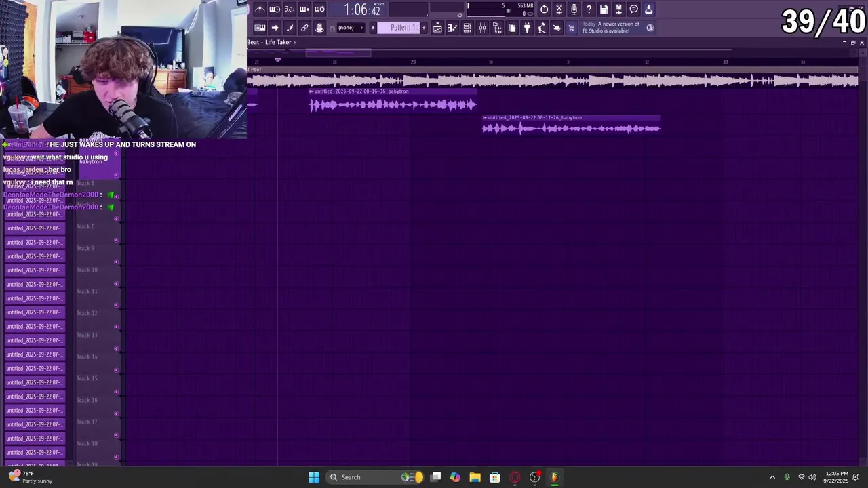Add a new pattern with the plus button

coord(424,28)
